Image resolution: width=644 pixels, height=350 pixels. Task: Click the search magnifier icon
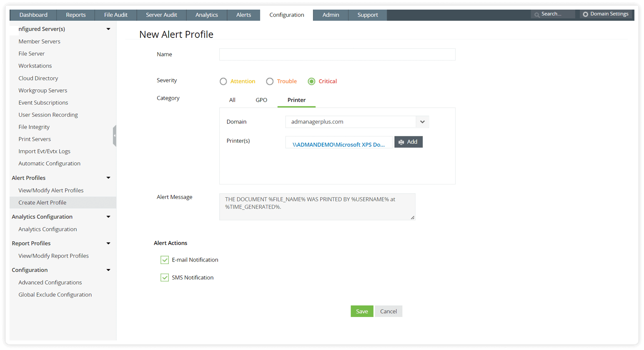click(537, 15)
